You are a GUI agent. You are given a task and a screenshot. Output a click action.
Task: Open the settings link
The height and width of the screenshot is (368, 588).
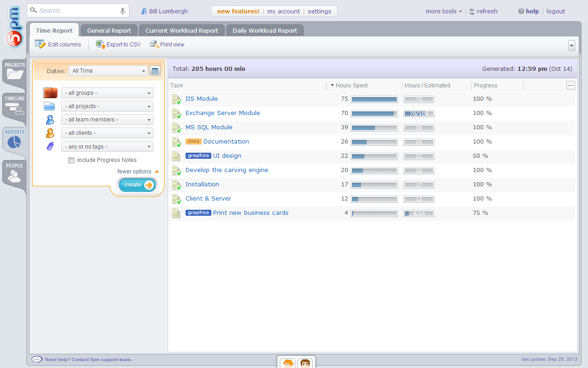[319, 11]
